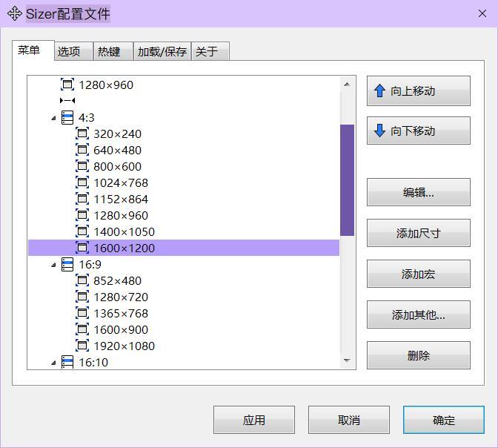Select the 1024×768 text entry

pyautogui.click(x=121, y=183)
